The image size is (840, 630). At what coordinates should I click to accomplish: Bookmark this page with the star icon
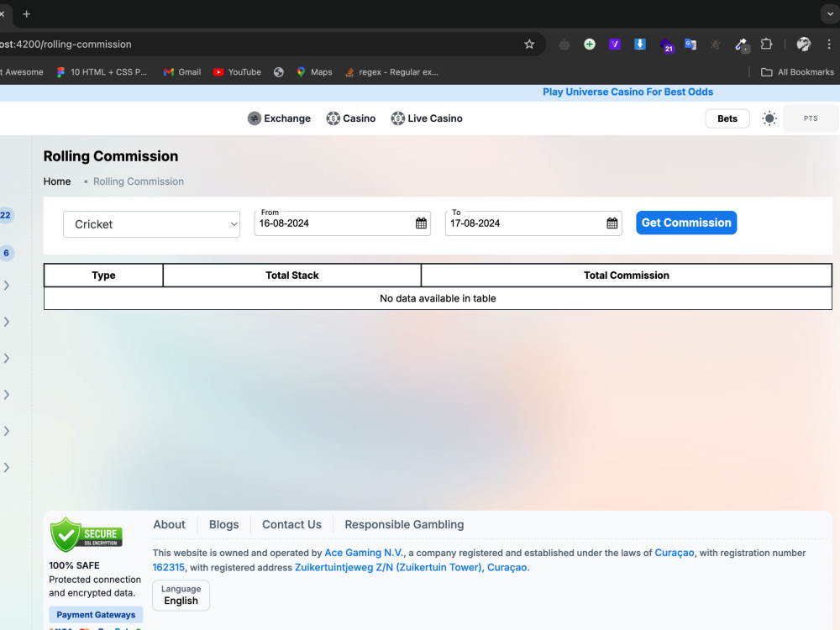(x=529, y=45)
